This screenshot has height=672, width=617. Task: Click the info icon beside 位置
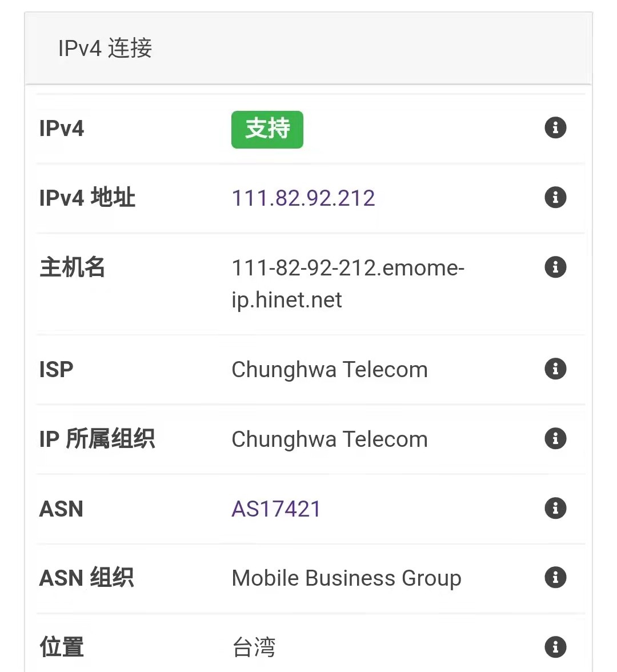(x=555, y=647)
